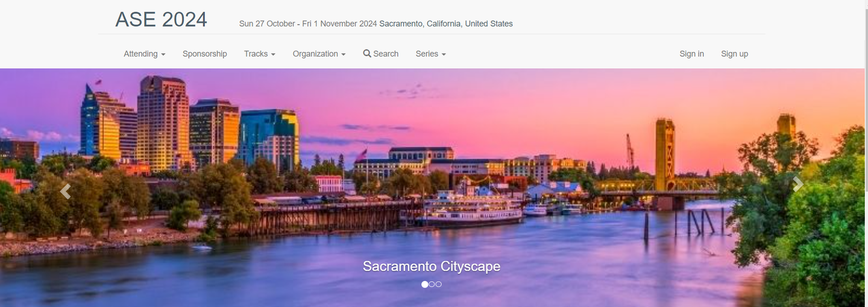This screenshot has width=868, height=307.
Task: Select the second carousel indicator dot
Action: click(x=432, y=284)
